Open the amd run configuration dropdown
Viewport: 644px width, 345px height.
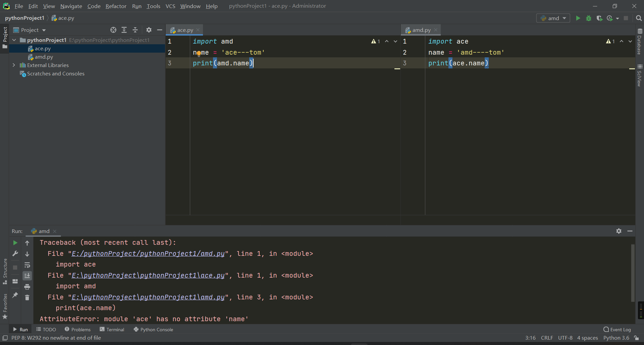tap(553, 18)
